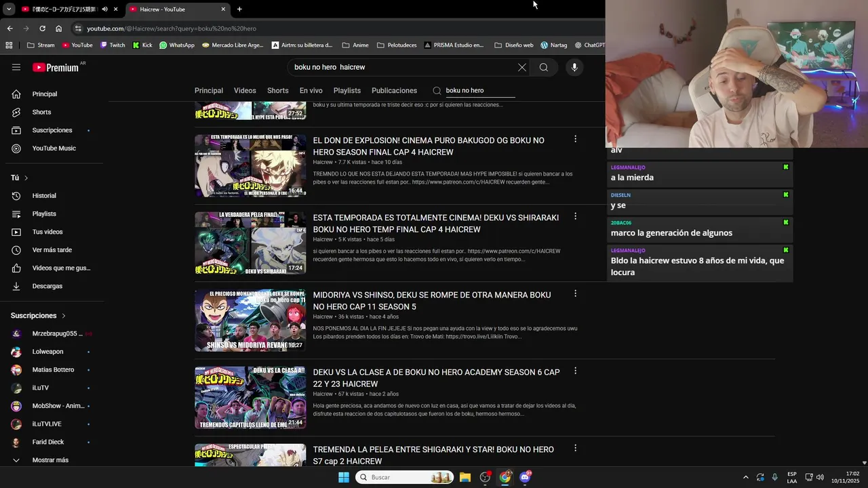The image size is (868, 488).
Task: Open video title MIDORIYA VS SHINSO
Action: (432, 301)
